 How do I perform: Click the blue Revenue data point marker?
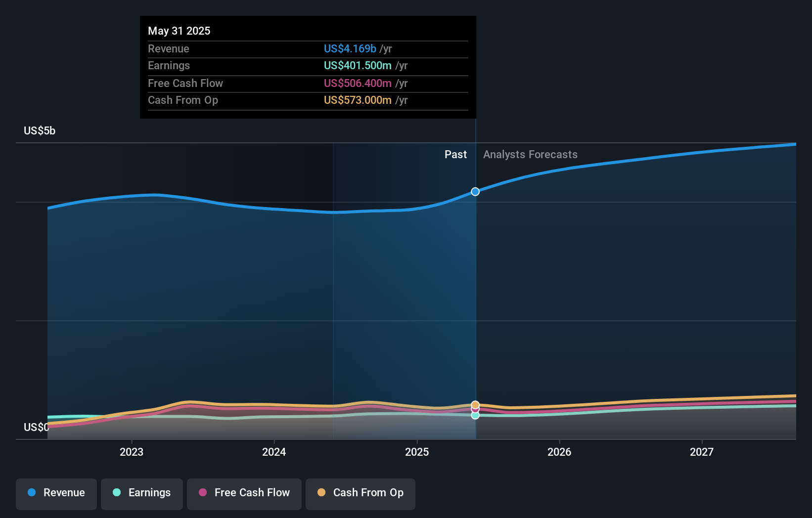tap(475, 192)
